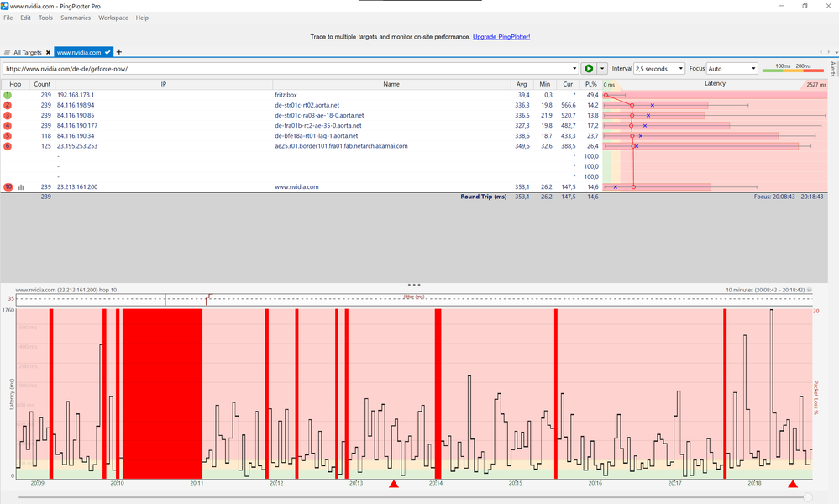Click the Upgrade PingPlotter! link
Viewport: 839px width, 504px height.
tap(501, 37)
